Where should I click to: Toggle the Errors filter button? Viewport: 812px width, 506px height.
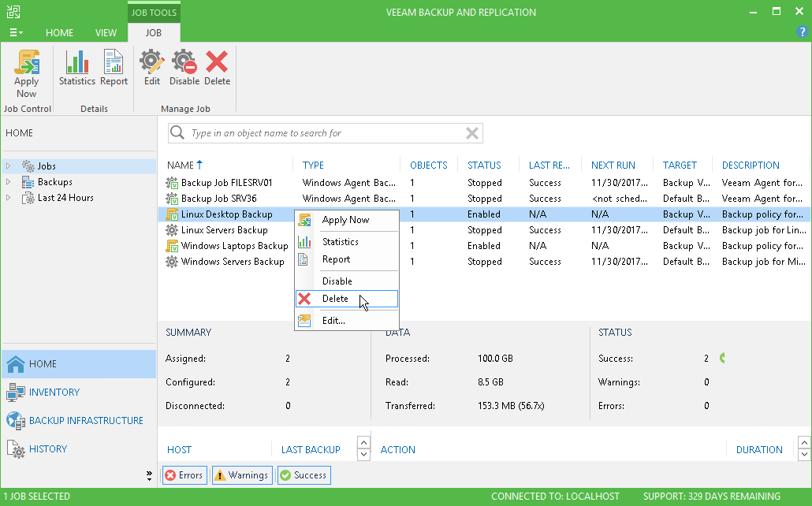pyautogui.click(x=185, y=475)
